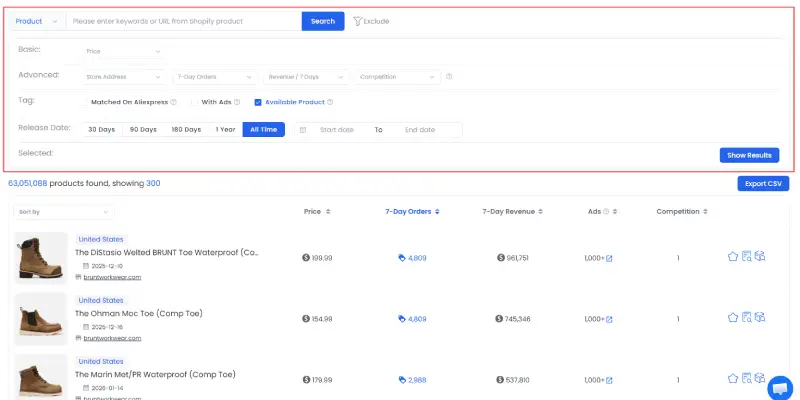This screenshot has width=800, height=400.
Task: Click help icon in Ads column header
Action: (x=606, y=211)
